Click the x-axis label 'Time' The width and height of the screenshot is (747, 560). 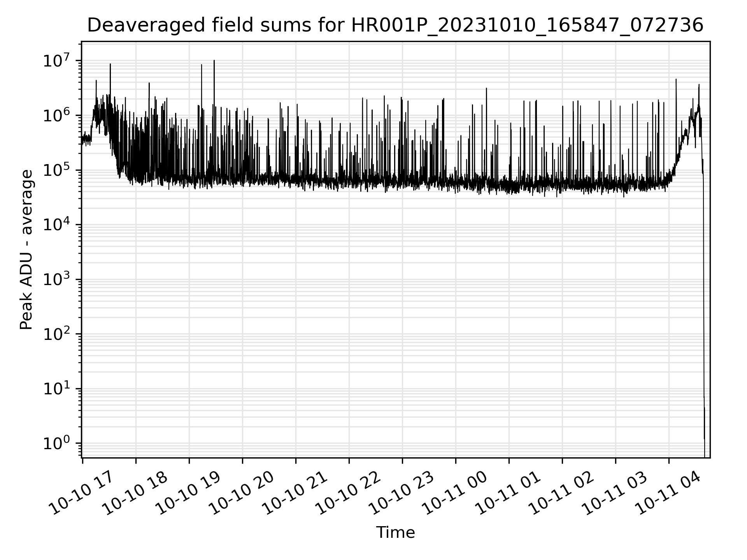(395, 532)
